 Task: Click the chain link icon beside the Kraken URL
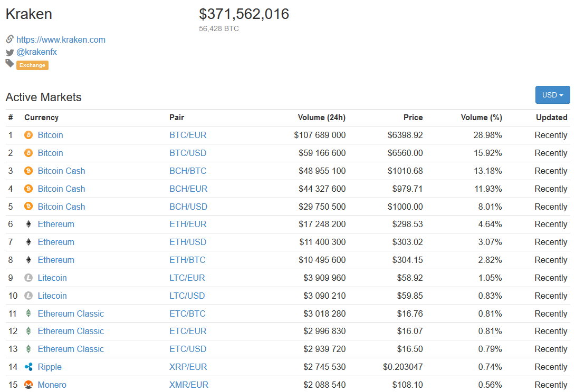coord(10,39)
